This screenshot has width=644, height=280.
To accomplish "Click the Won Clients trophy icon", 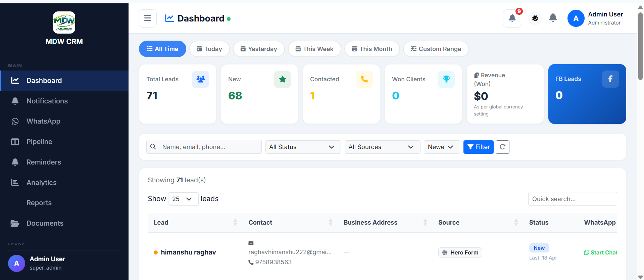I will [446, 79].
